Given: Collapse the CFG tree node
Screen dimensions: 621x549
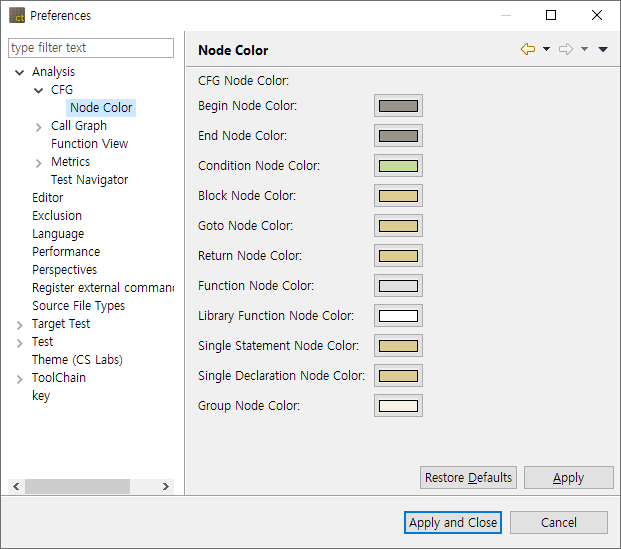Looking at the screenshot, I should click(39, 90).
